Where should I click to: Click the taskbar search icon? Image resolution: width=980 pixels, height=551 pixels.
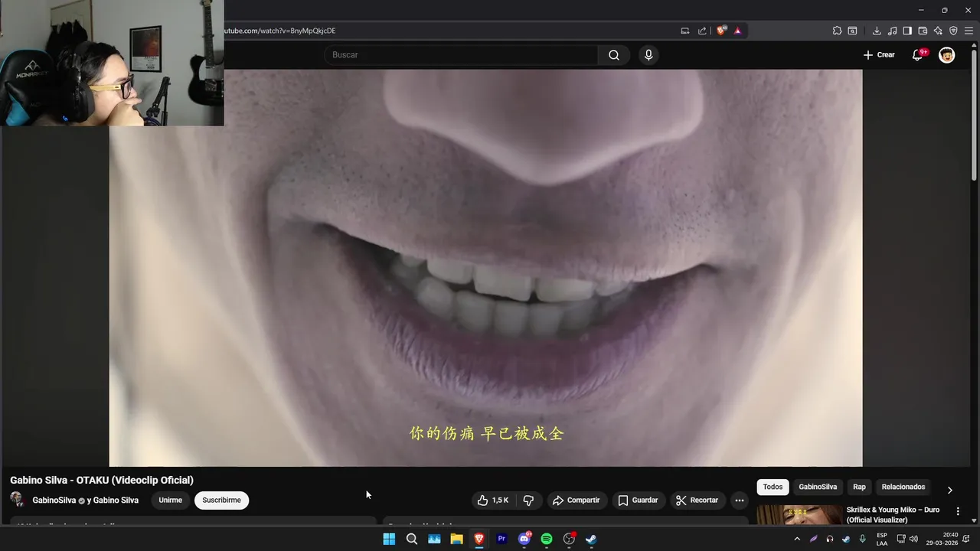click(x=411, y=539)
